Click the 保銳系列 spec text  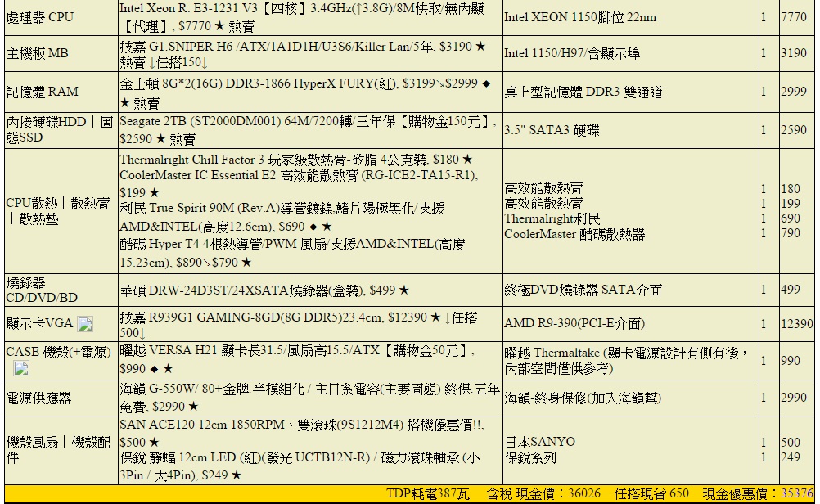(x=530, y=457)
